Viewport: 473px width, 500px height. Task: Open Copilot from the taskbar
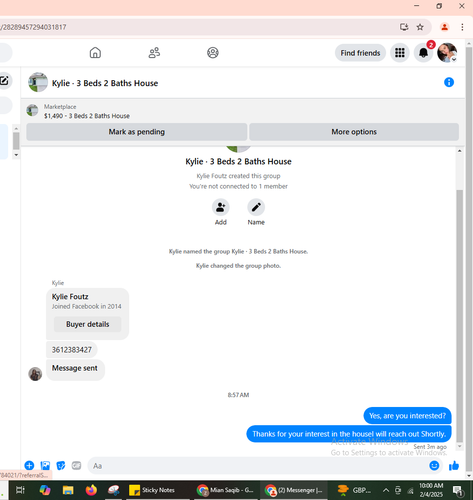tap(45, 490)
